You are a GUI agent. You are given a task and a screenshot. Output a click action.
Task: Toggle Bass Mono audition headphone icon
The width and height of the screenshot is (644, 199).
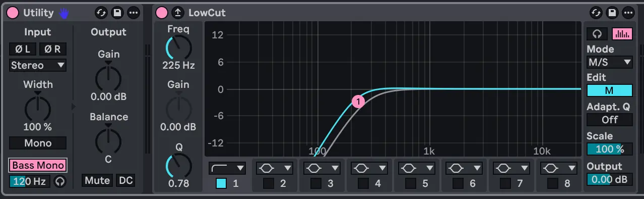(60, 181)
